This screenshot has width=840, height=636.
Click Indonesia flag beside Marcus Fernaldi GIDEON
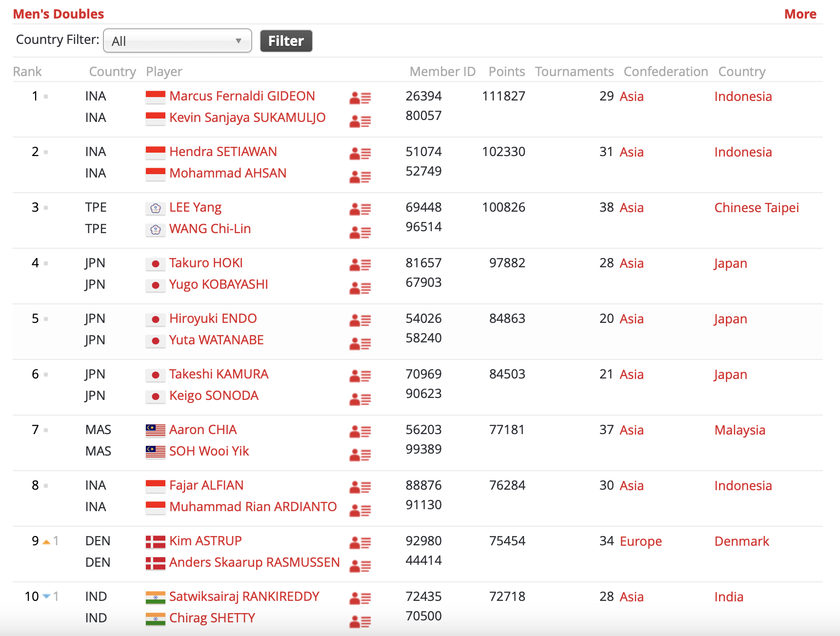[155, 97]
